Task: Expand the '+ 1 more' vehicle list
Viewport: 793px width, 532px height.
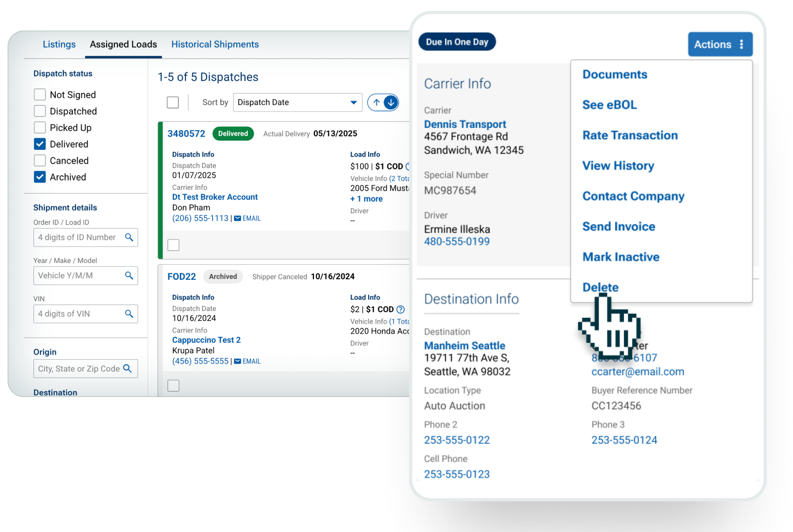Action: [366, 199]
